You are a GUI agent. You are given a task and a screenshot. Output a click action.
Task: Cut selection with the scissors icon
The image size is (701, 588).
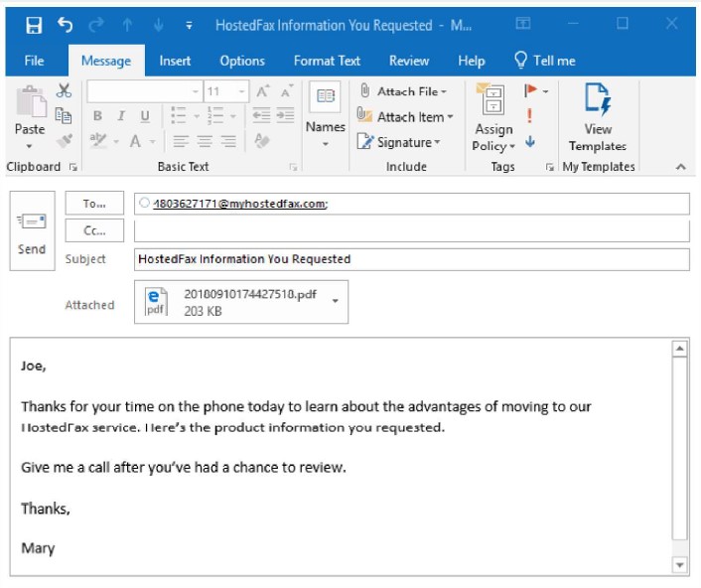point(64,90)
